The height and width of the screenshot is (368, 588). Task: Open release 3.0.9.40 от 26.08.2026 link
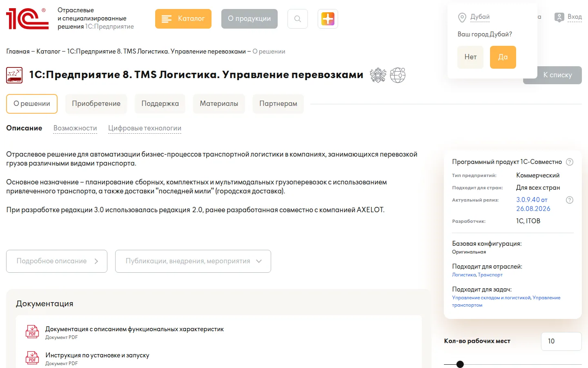[x=533, y=204]
